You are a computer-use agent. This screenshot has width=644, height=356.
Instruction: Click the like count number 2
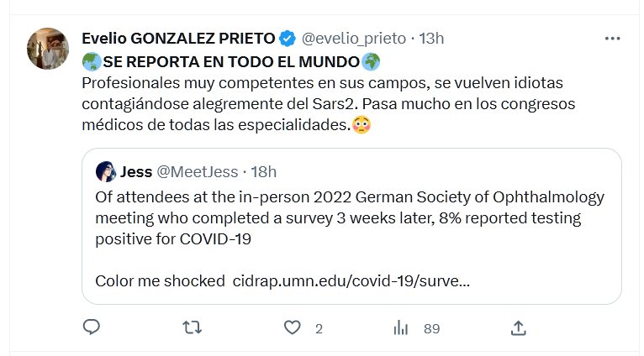click(319, 329)
